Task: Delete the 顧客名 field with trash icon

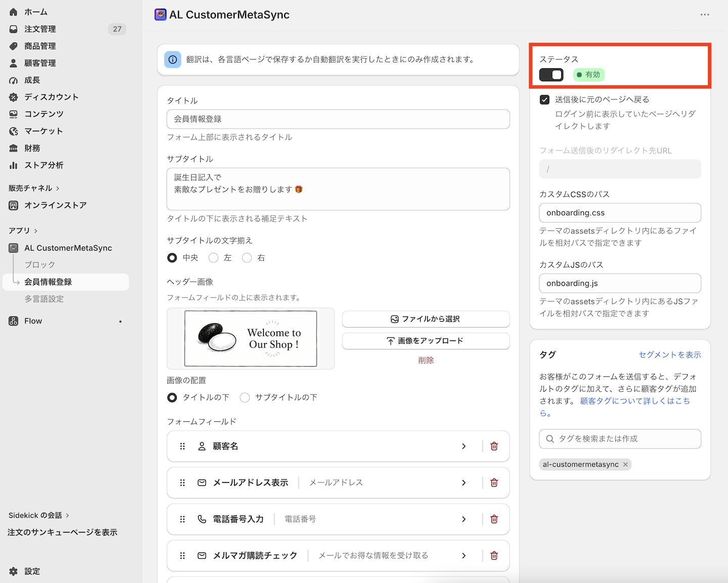Action: 494,446
